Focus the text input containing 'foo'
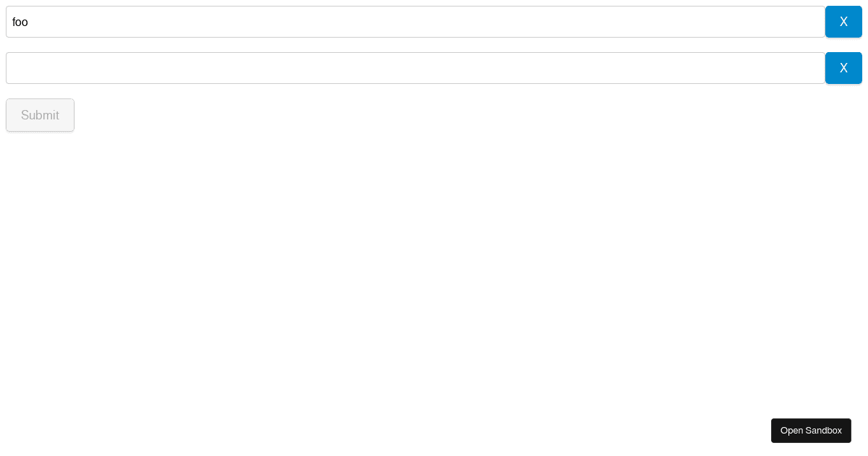 pos(415,22)
